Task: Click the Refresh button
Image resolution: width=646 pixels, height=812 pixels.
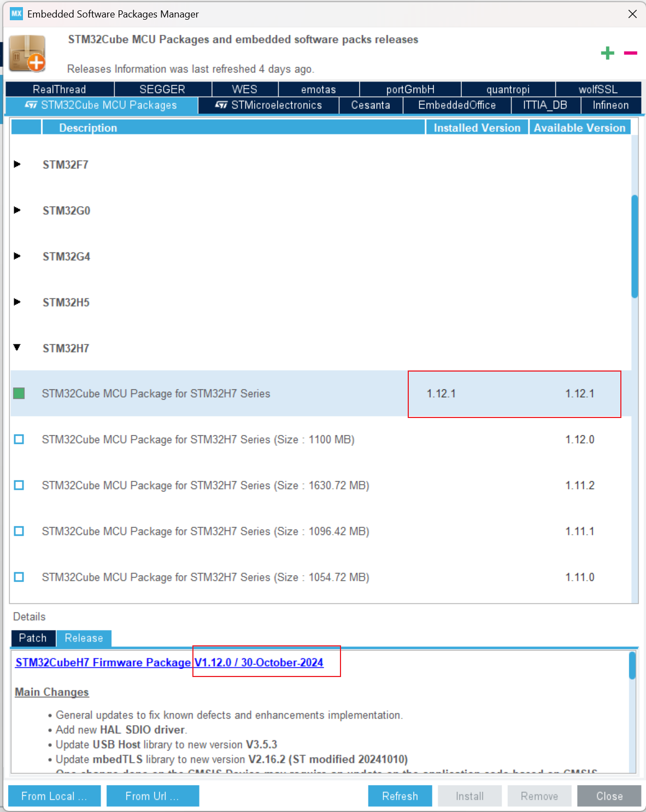Action: 400,796
